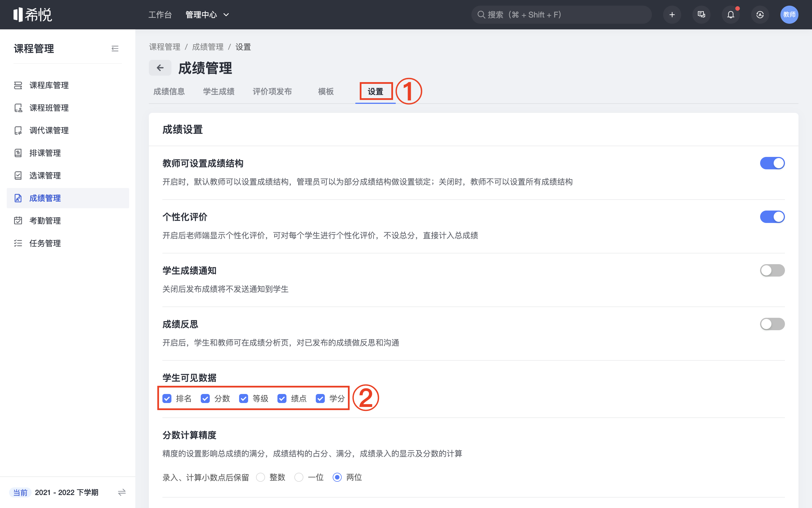Screen dimensions: 812x508
Task: Enable 学生成绩通知 switch
Action: pyautogui.click(x=772, y=270)
